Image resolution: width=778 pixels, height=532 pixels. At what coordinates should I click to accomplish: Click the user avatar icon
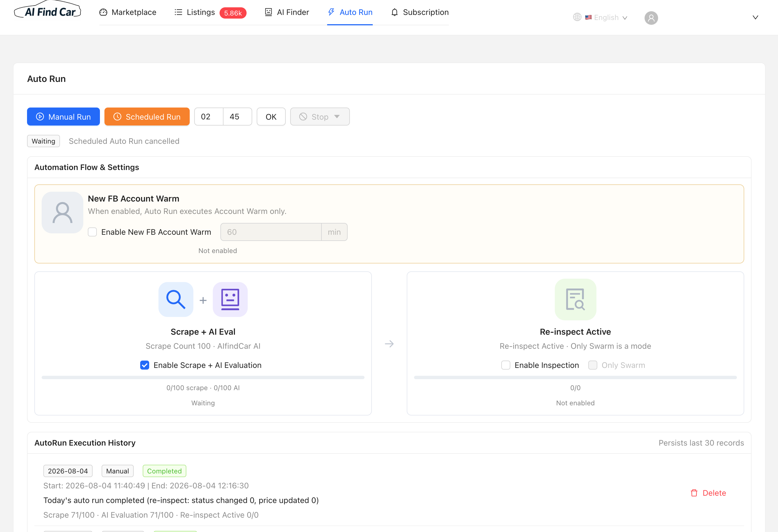[651, 18]
